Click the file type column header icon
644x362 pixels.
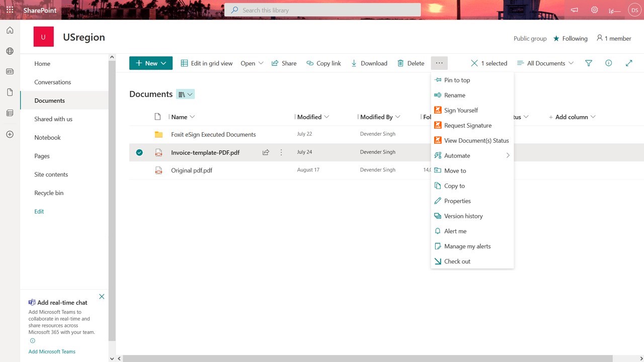tap(157, 117)
